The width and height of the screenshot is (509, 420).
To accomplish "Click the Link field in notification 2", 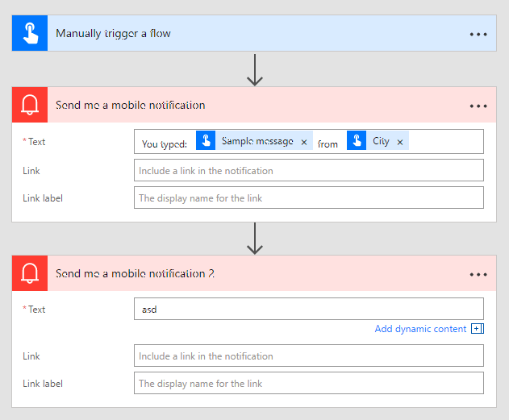I will pos(308,356).
